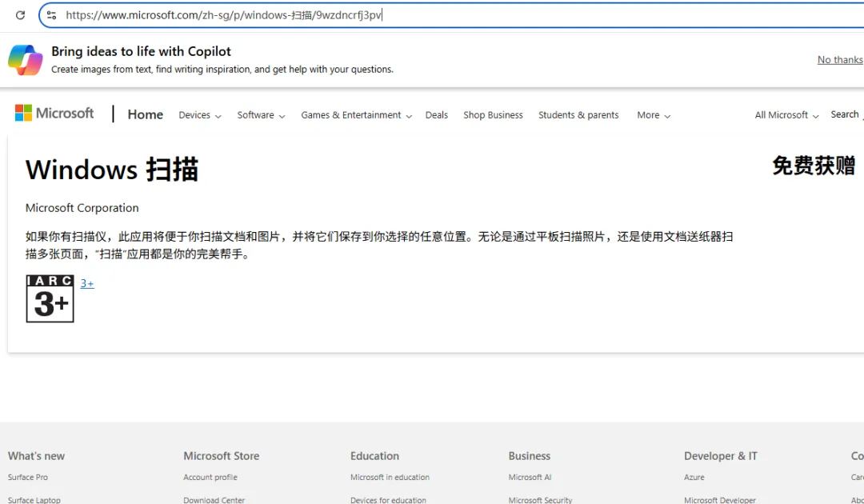Open the Microsoft Security footer link
The image size is (864, 504).
coord(541,500)
